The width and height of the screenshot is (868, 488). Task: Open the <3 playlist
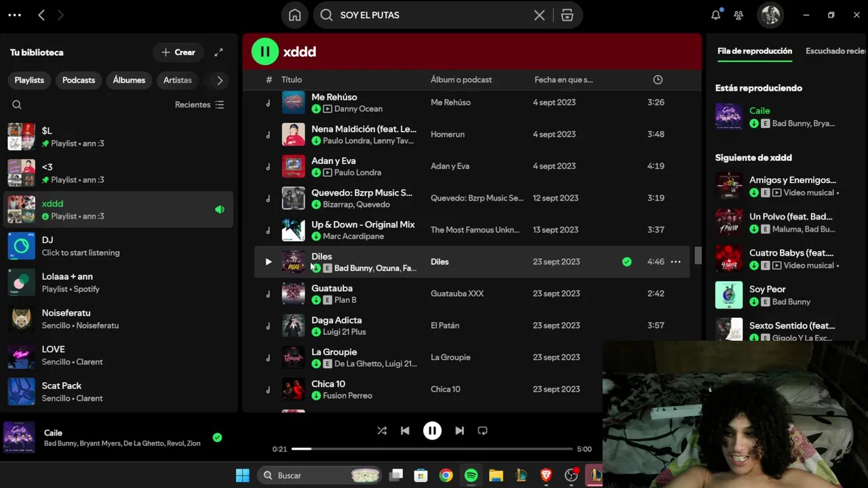pos(119,174)
